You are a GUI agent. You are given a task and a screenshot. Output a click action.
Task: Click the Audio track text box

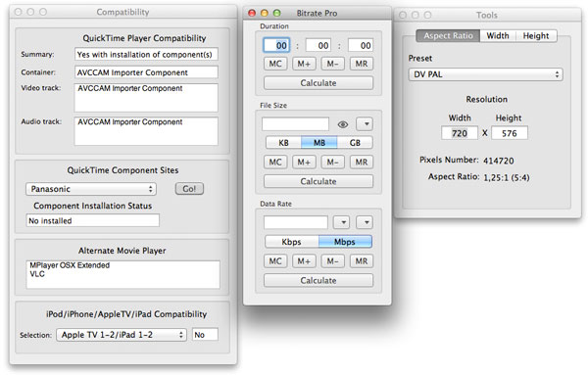(x=146, y=131)
